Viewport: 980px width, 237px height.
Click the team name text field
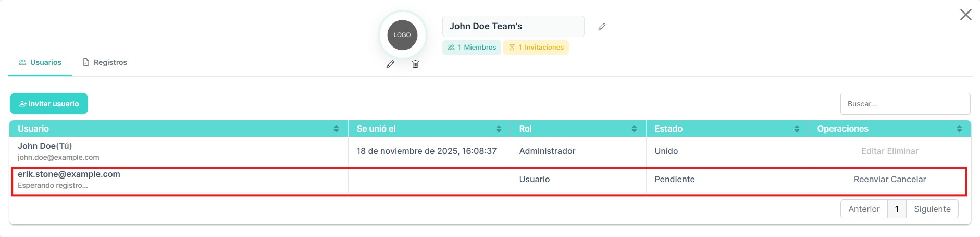tap(513, 26)
